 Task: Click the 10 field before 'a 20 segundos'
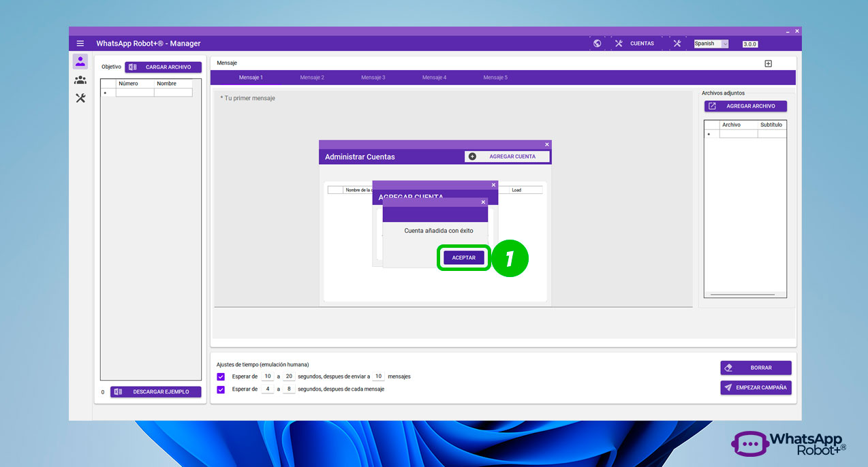(268, 376)
